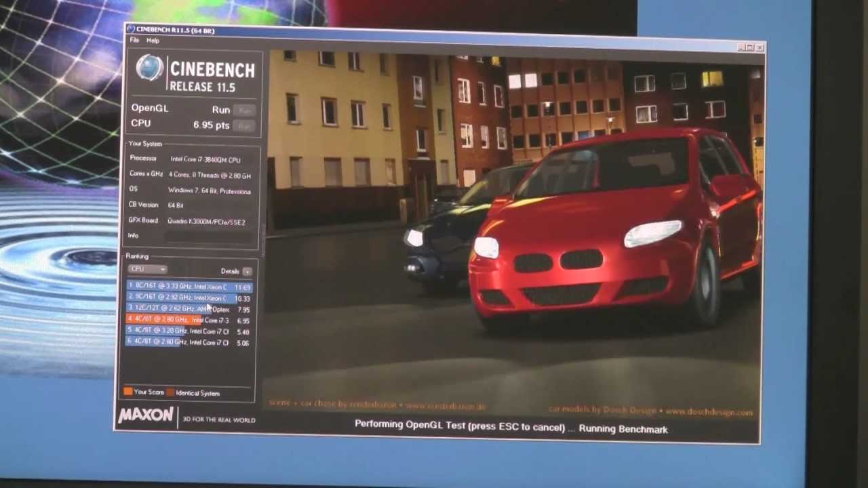Click the orange Your Score legend swatch
868x488 pixels.
pyautogui.click(x=127, y=392)
